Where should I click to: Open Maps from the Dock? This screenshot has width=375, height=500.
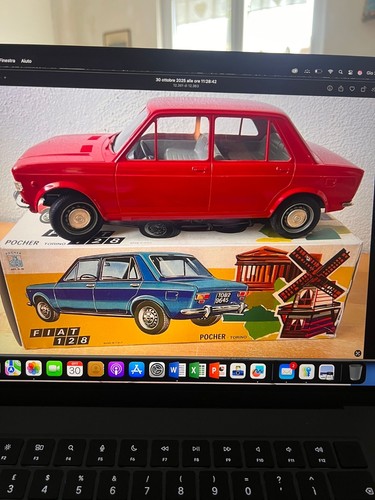pos(13,368)
